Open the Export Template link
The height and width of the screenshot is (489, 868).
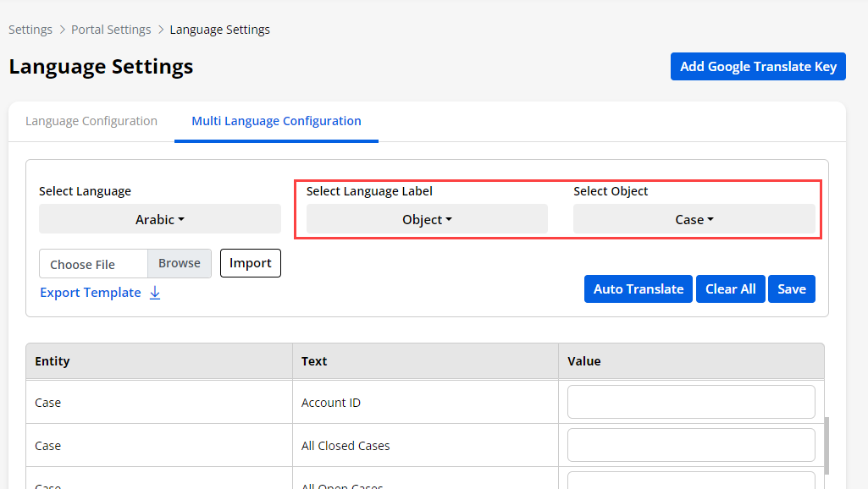[x=91, y=293]
